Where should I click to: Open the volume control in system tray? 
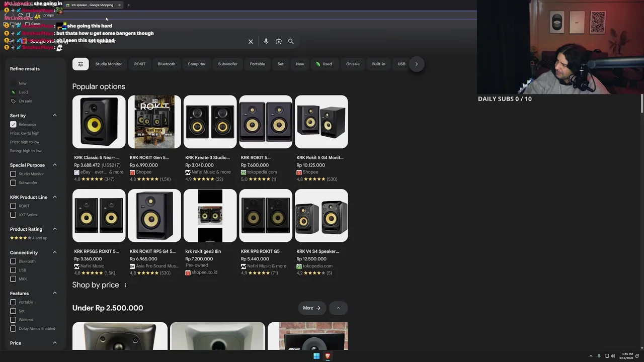[613, 356]
